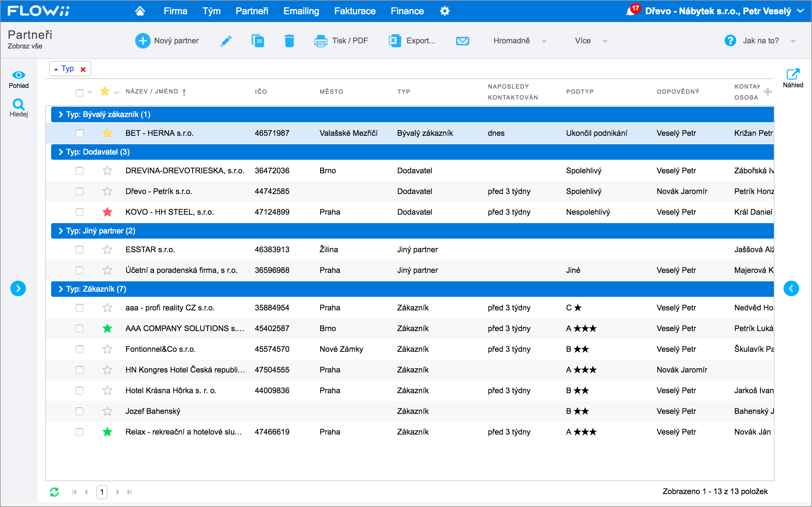Sort by the IČO column header
The image size is (812, 507).
(x=261, y=92)
